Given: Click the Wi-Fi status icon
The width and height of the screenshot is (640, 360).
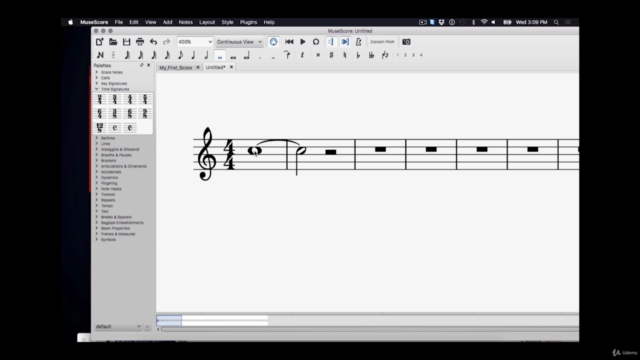Looking at the screenshot, I should point(484,22).
